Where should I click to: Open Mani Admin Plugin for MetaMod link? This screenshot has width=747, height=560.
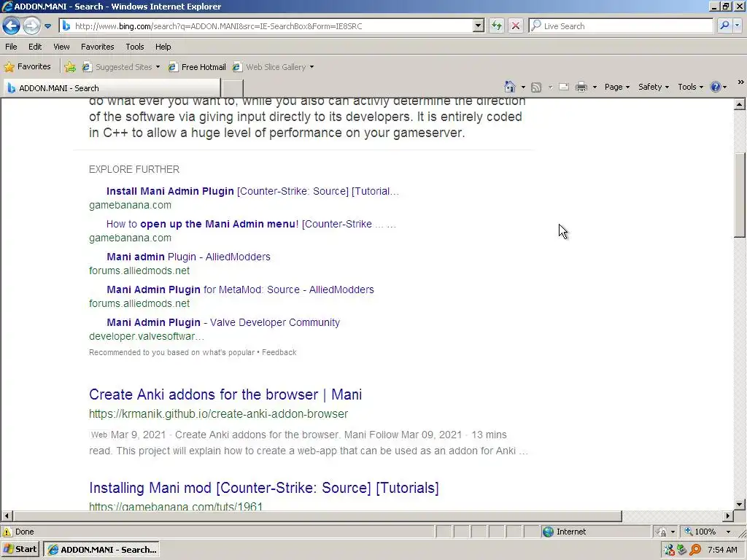[x=240, y=289]
